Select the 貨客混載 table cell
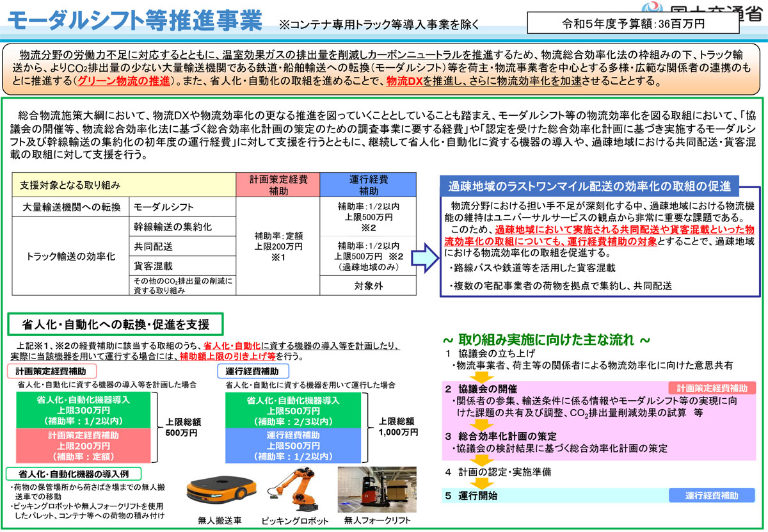Viewport: 768px width, 532px height. click(184, 265)
